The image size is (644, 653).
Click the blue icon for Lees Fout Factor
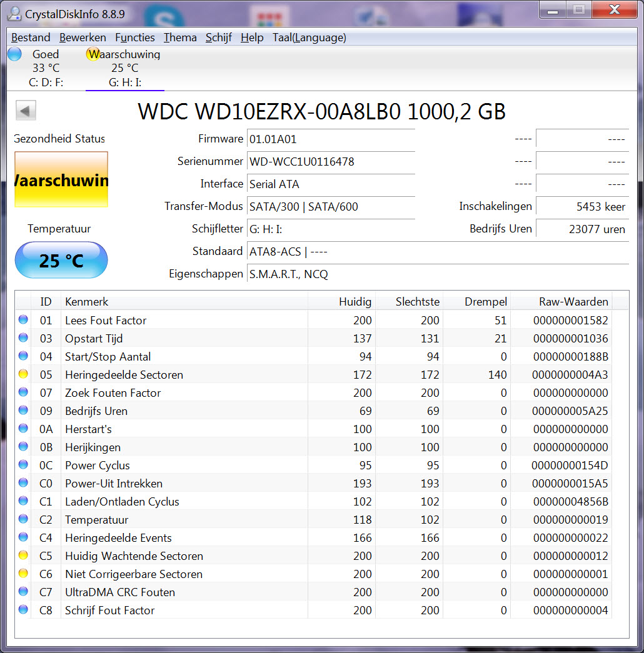(x=23, y=320)
